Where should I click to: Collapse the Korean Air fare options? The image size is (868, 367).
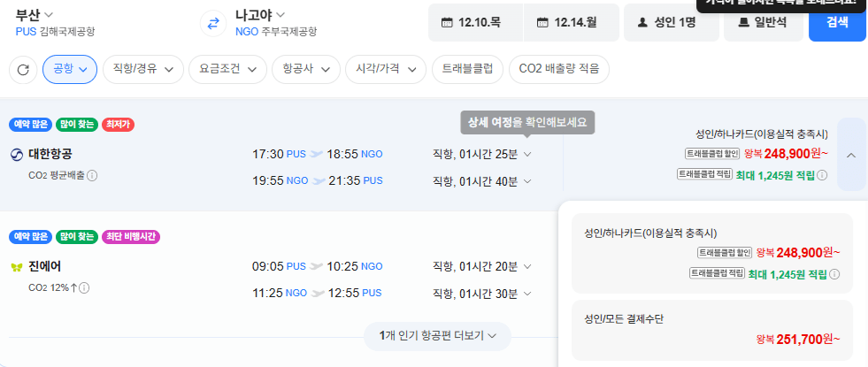point(851,155)
